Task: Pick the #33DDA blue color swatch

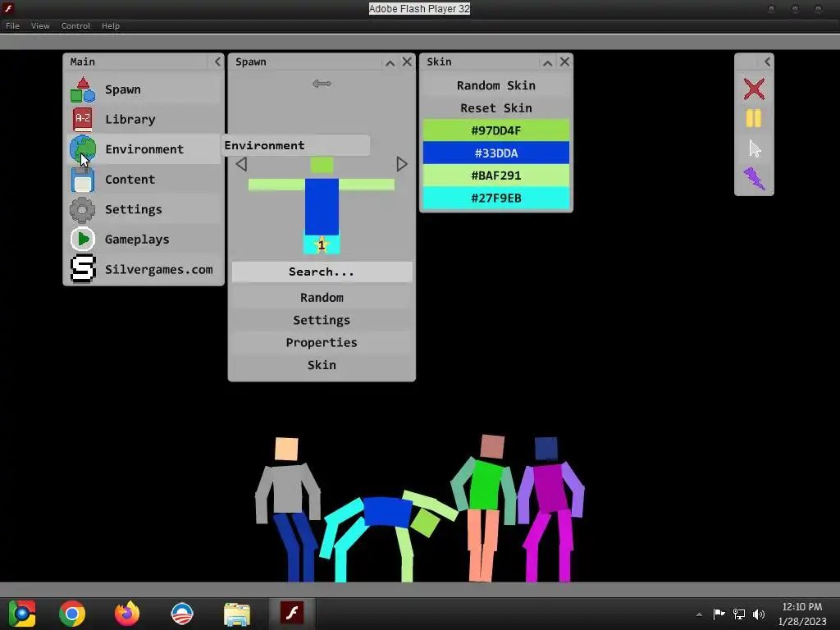Action: [496, 153]
